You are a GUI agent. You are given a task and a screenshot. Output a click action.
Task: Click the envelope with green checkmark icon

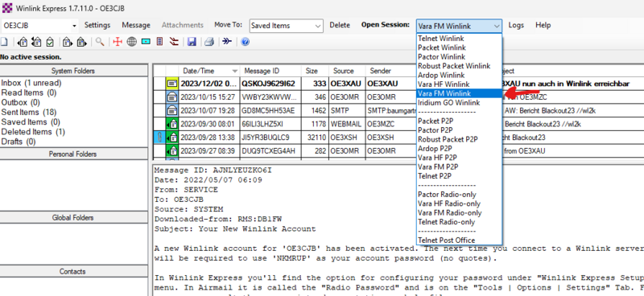(50, 42)
